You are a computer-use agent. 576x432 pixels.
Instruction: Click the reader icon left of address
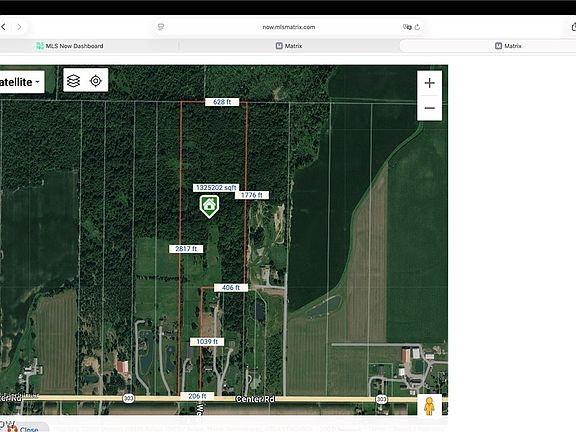(161, 27)
